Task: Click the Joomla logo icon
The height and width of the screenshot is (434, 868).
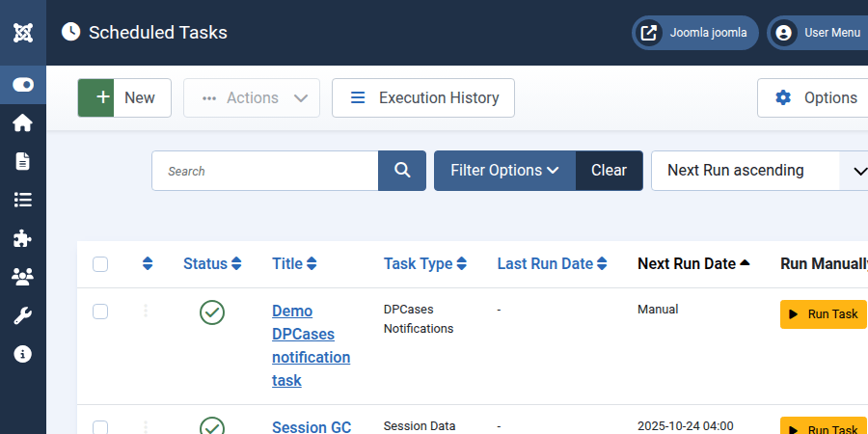Action: point(23,32)
